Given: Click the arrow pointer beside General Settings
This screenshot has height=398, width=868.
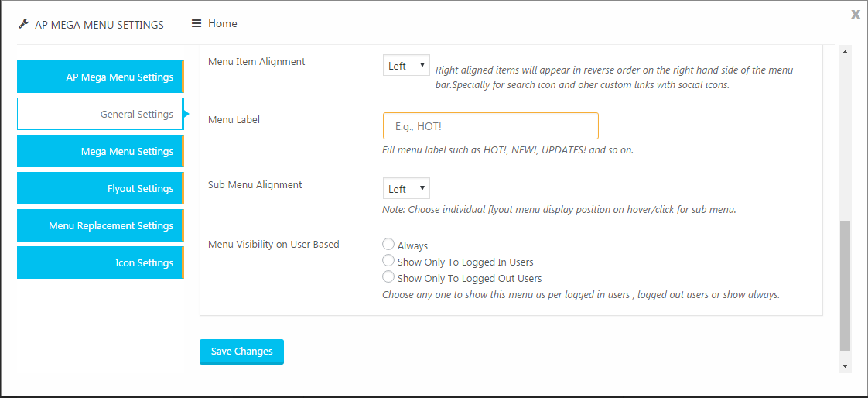Looking at the screenshot, I should [186, 114].
